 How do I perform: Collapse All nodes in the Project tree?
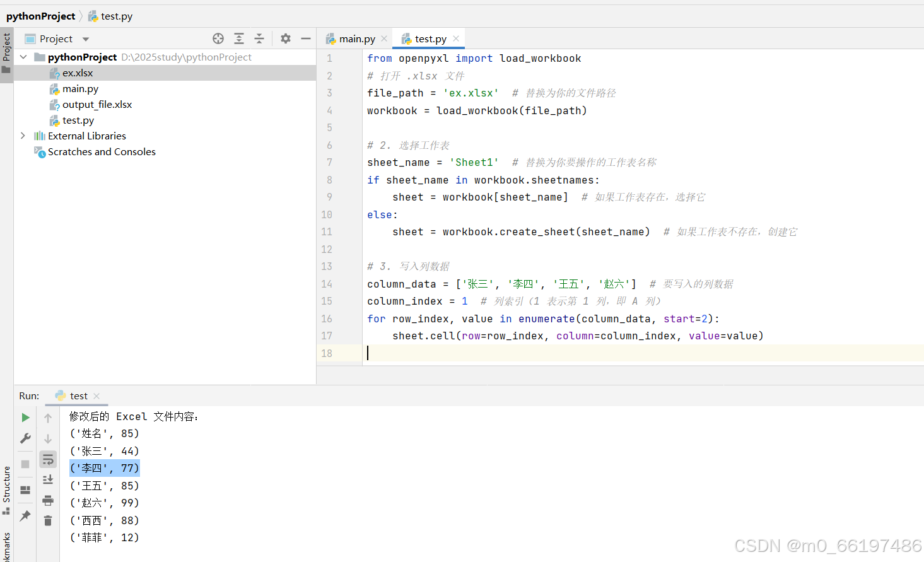pos(259,38)
